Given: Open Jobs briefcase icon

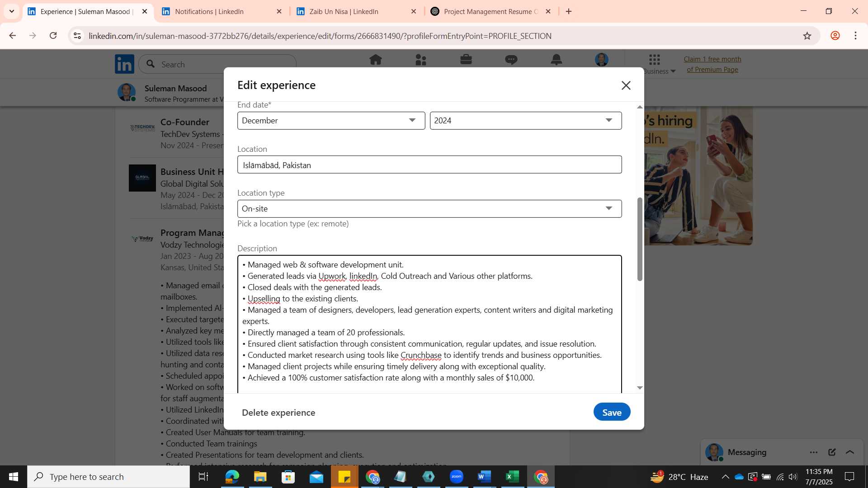Looking at the screenshot, I should [466, 60].
